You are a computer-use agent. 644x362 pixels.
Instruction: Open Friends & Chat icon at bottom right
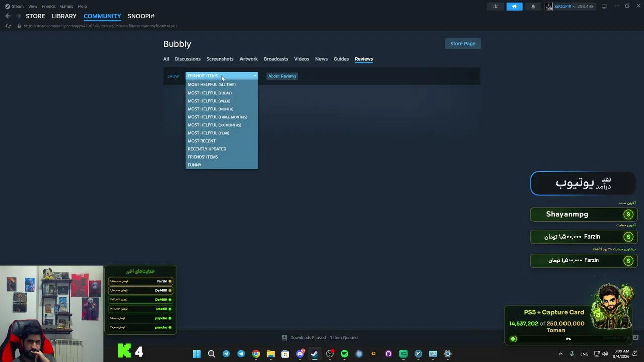tap(636, 338)
